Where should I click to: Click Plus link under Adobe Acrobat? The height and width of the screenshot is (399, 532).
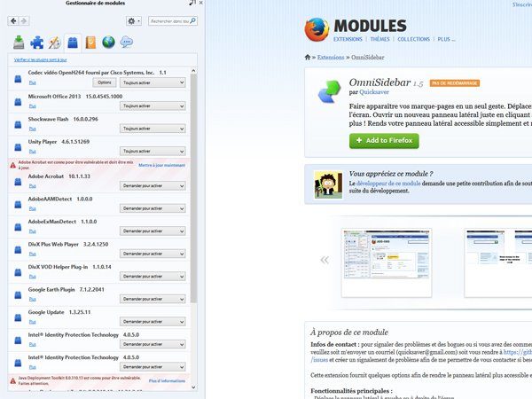click(x=32, y=186)
